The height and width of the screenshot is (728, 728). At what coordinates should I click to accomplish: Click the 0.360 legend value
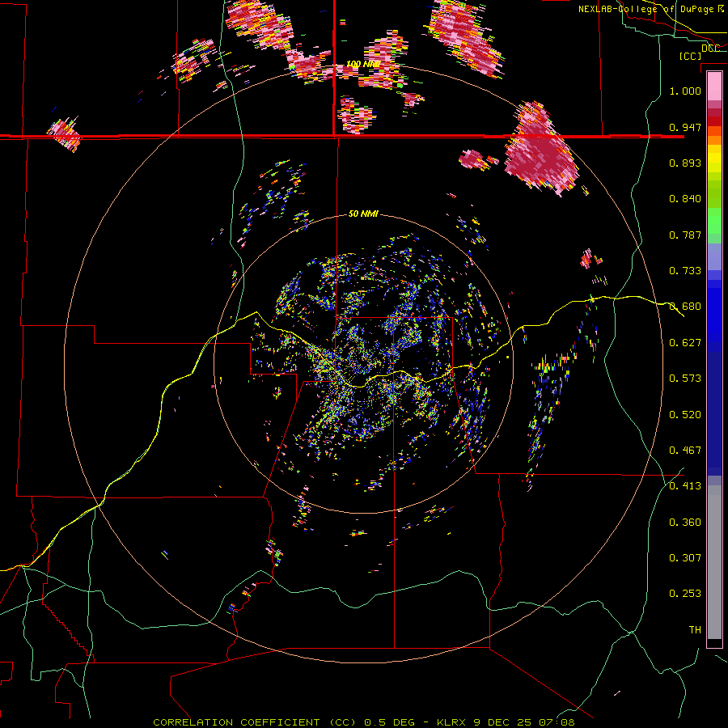(x=685, y=523)
